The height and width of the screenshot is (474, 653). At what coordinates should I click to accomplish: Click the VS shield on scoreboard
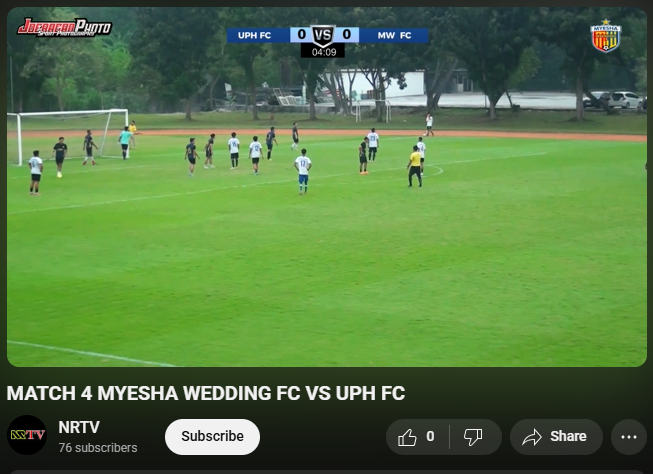(323, 35)
